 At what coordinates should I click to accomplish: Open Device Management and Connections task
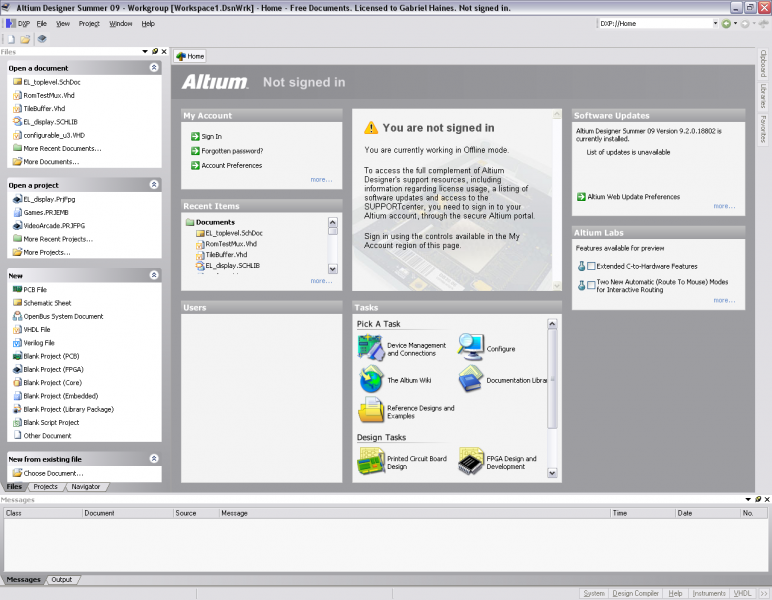371,348
